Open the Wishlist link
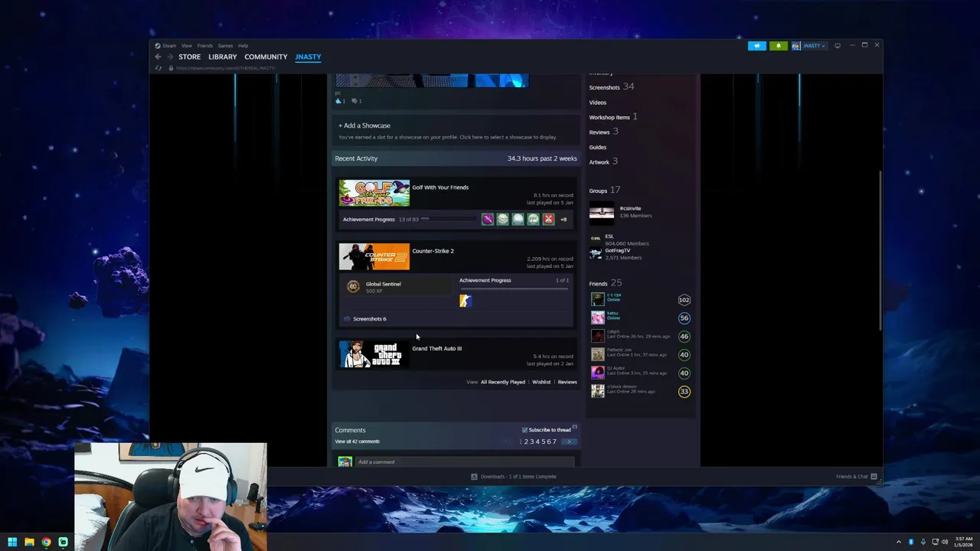 pyautogui.click(x=541, y=382)
